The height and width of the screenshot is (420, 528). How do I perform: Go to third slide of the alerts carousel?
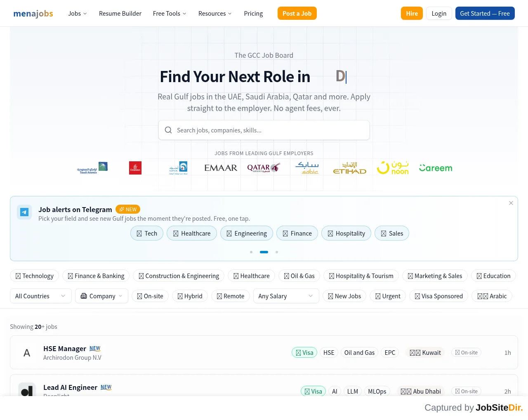[x=277, y=252]
